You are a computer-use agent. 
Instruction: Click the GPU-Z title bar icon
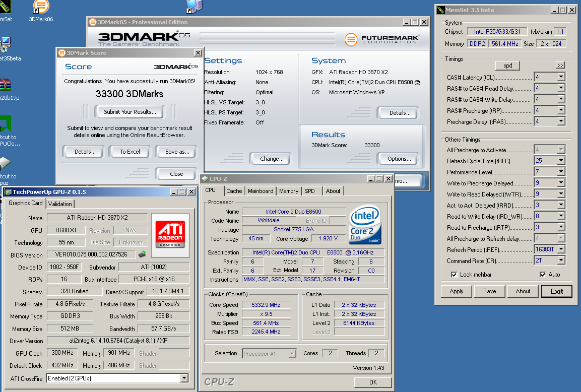click(x=8, y=192)
